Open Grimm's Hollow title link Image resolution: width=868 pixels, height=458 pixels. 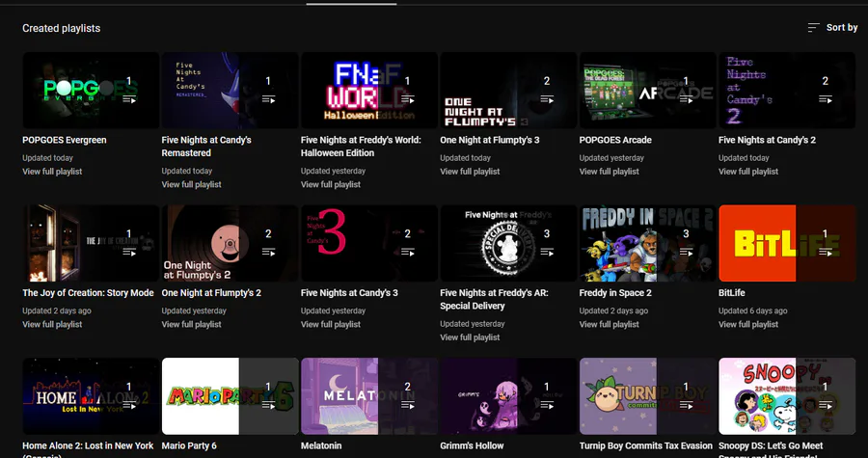(472, 445)
